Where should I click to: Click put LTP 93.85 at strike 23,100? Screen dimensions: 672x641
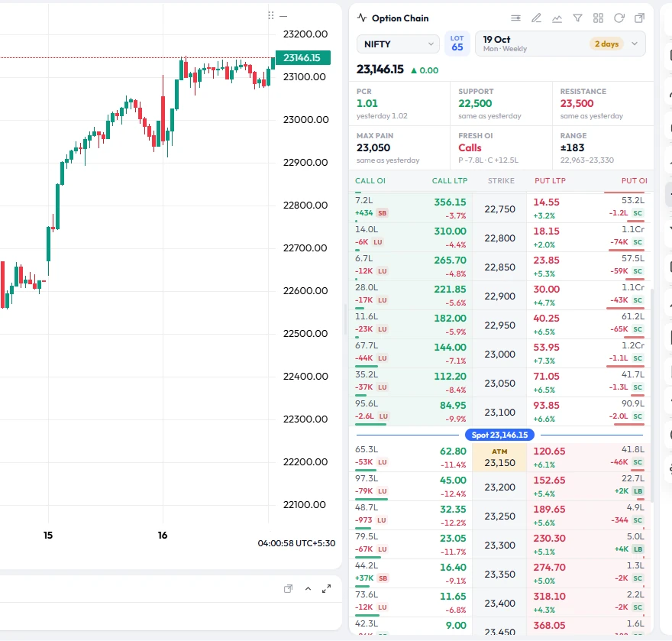click(547, 405)
